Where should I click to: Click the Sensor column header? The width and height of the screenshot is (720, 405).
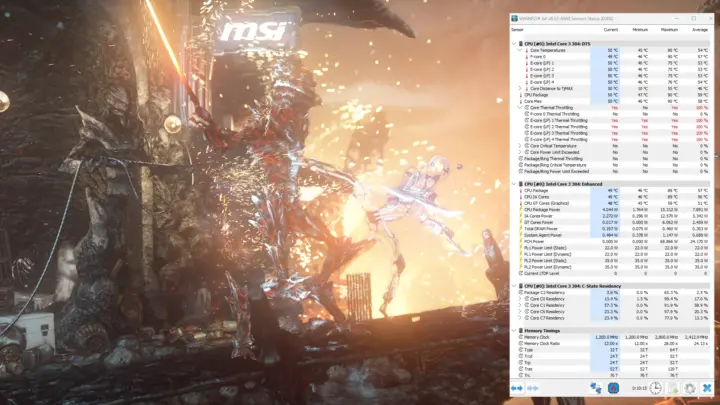[517, 30]
